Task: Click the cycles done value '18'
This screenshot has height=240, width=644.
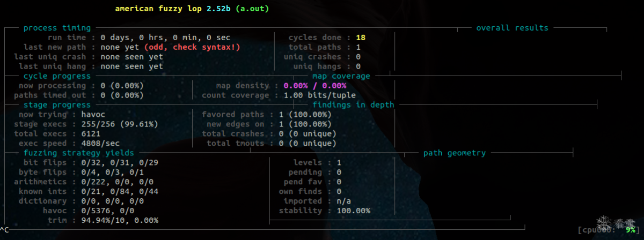Action: tap(361, 37)
